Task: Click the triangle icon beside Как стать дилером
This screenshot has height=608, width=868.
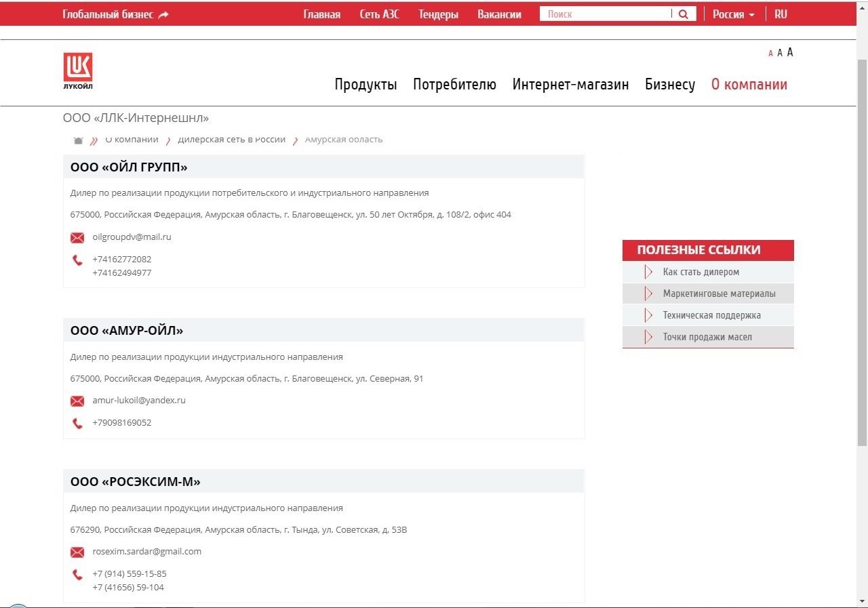Action: coord(648,272)
